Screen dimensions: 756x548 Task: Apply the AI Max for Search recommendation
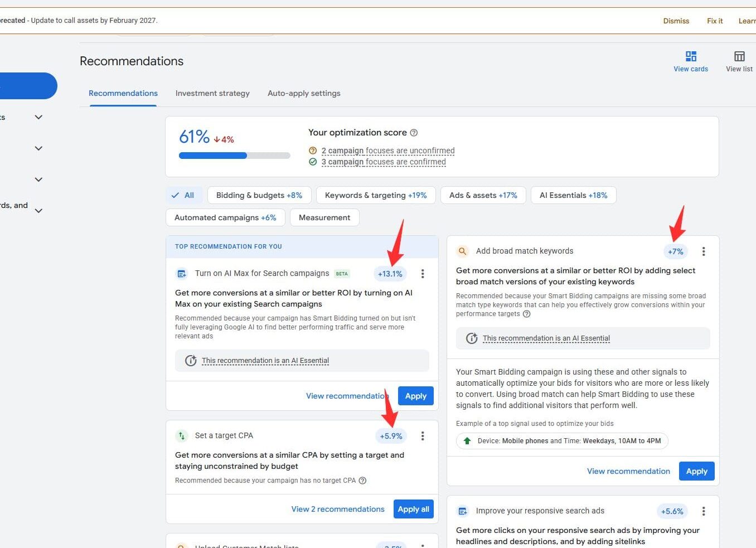coord(415,396)
